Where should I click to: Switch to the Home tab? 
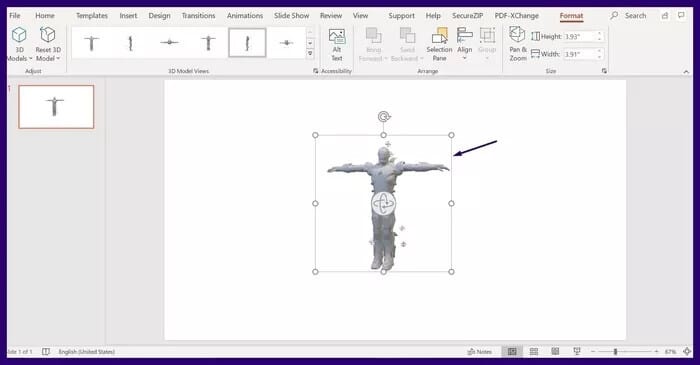[x=45, y=16]
